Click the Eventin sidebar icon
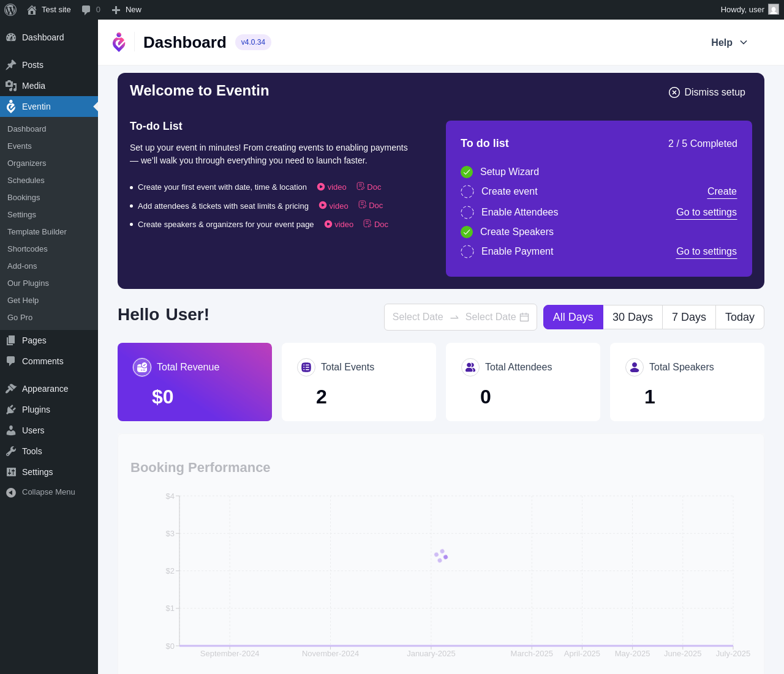The height and width of the screenshot is (674, 784). tap(11, 107)
